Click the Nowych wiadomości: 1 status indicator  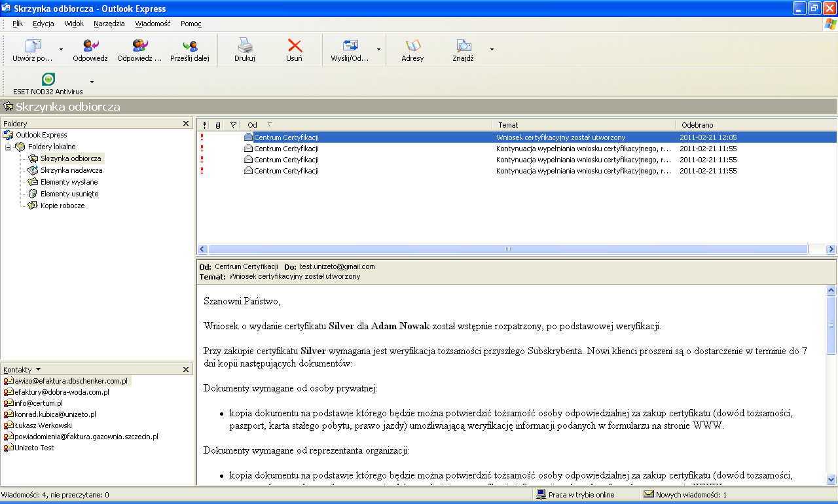coord(685,495)
